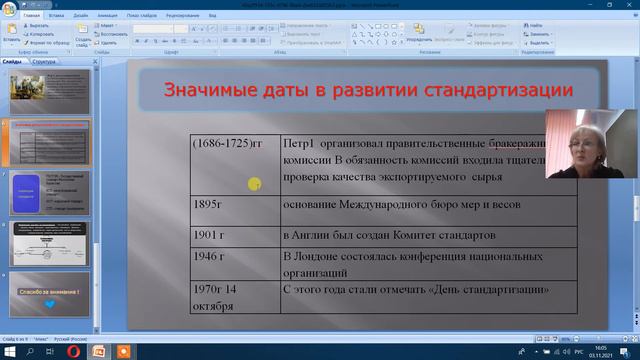Open the font size combo box

[x=181, y=29]
